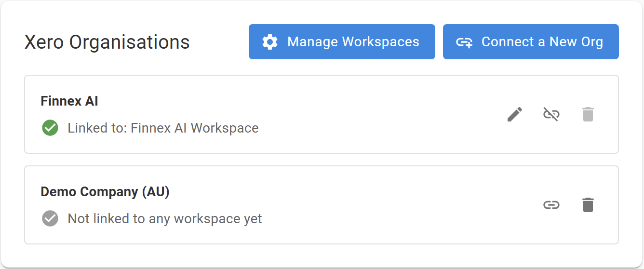This screenshot has height=269, width=644.
Task: Click the green check status icon
Action: coord(50,128)
